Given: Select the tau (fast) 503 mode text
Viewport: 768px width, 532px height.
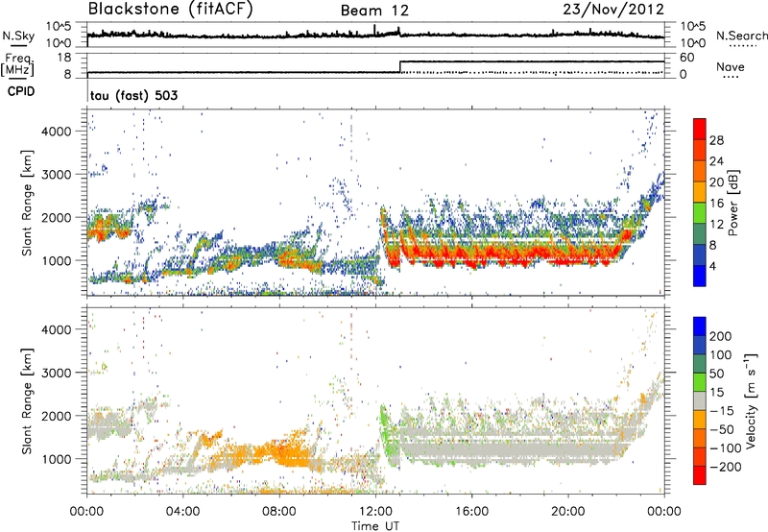Looking at the screenshot, I should tap(133, 95).
